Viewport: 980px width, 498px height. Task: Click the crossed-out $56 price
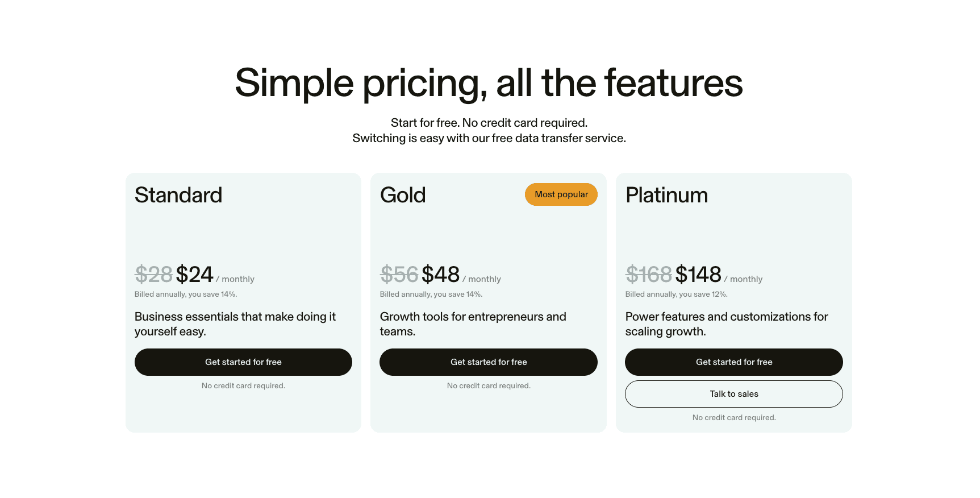tap(399, 275)
